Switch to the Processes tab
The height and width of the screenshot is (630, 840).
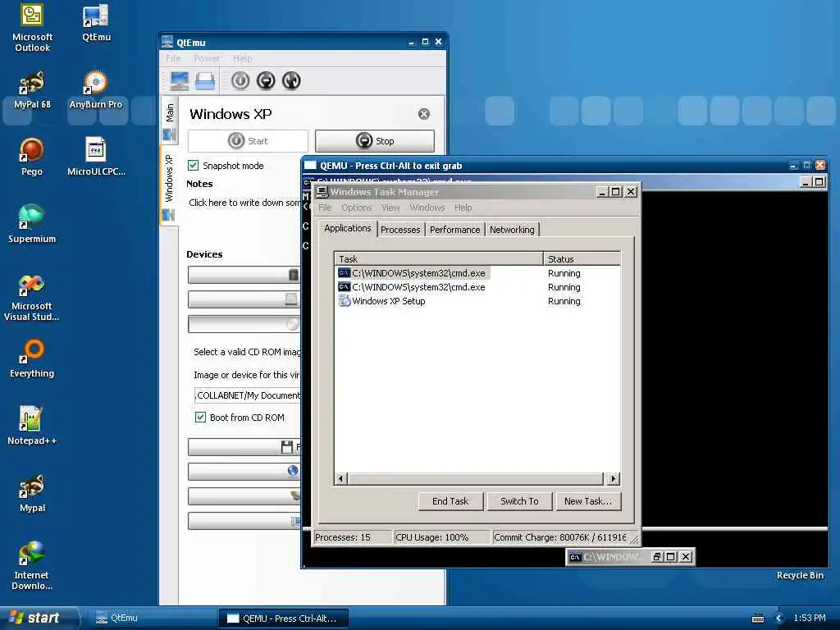(400, 230)
